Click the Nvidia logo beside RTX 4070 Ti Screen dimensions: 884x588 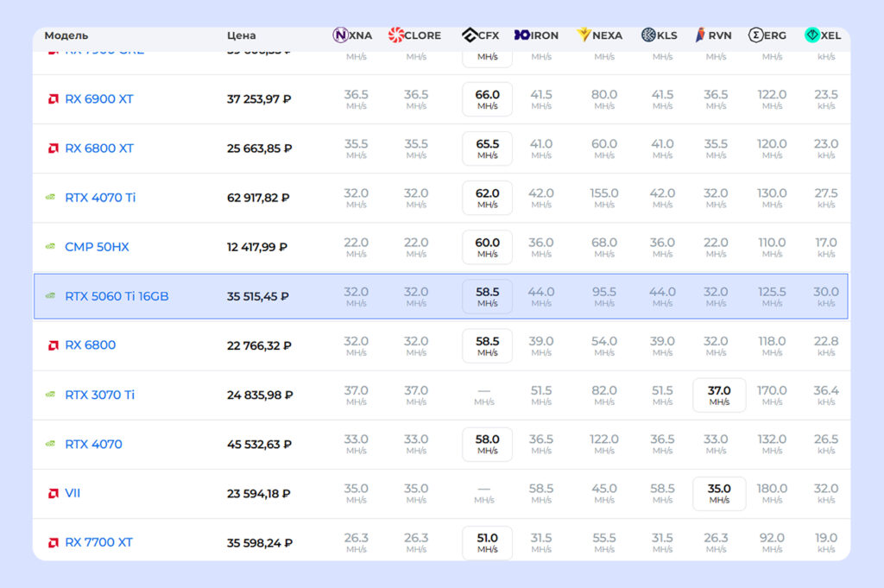pyautogui.click(x=51, y=198)
